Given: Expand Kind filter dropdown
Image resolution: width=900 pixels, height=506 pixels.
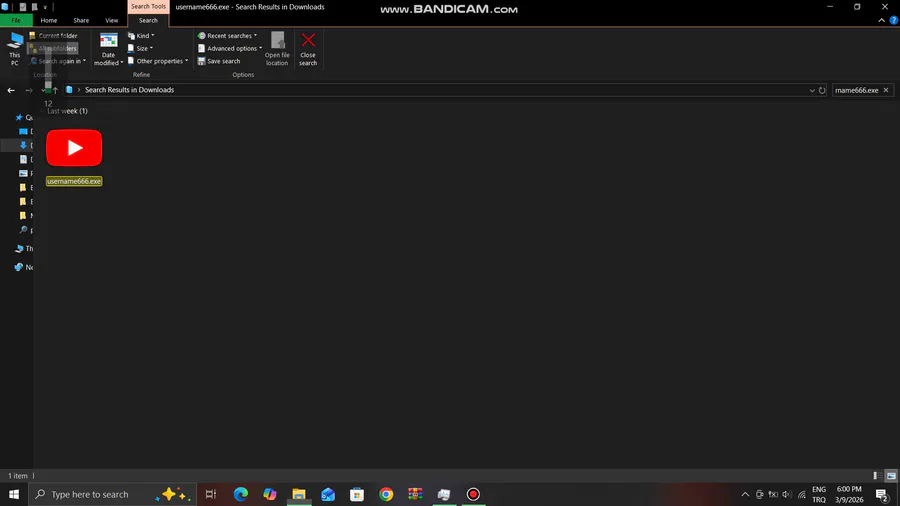Looking at the screenshot, I should pos(141,36).
